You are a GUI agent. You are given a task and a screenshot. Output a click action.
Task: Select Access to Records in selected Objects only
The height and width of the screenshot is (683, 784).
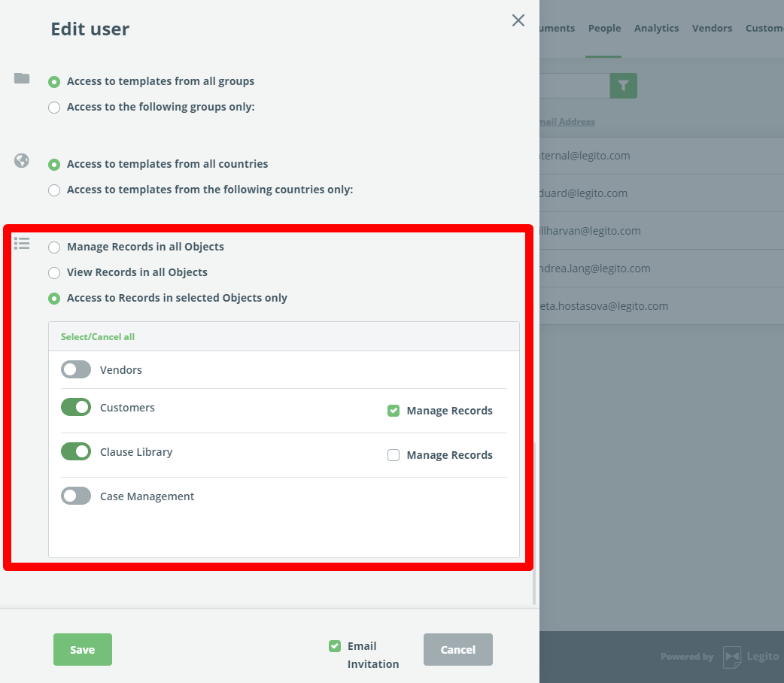click(x=54, y=299)
